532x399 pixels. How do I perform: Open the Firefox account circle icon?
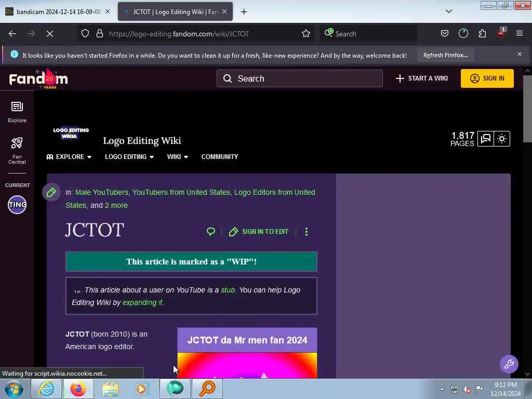pyautogui.click(x=463, y=34)
